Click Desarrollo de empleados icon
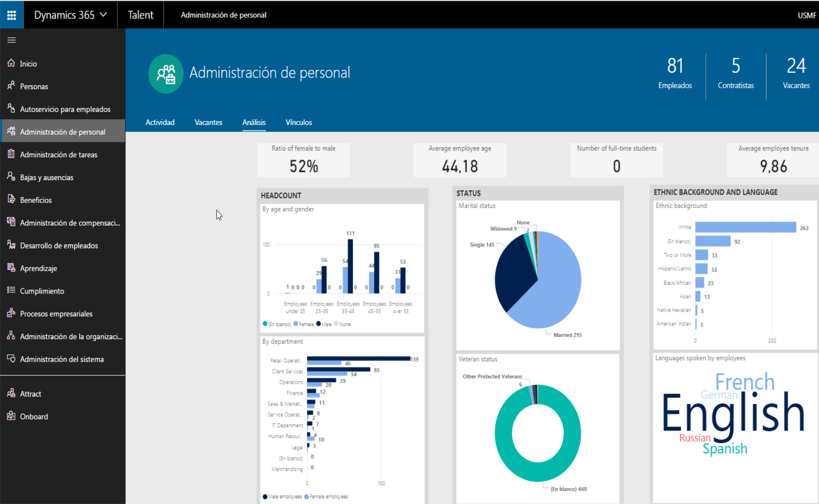 pos(11,245)
